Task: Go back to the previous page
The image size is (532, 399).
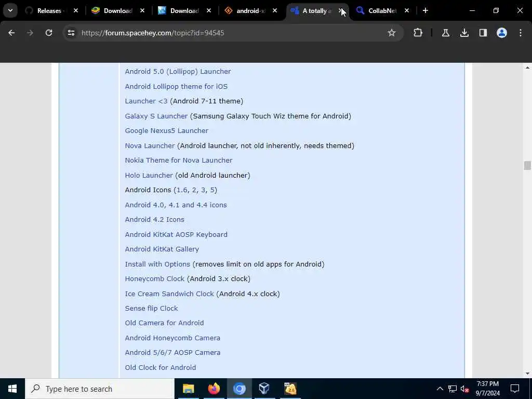Action: tap(11, 33)
